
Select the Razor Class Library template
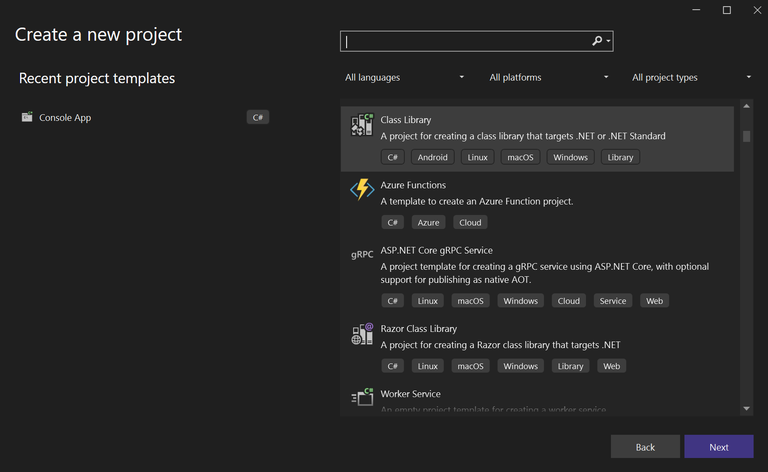[537, 348]
